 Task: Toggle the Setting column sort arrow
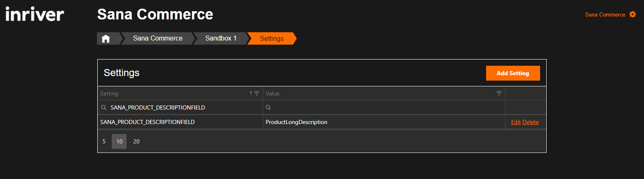251,93
